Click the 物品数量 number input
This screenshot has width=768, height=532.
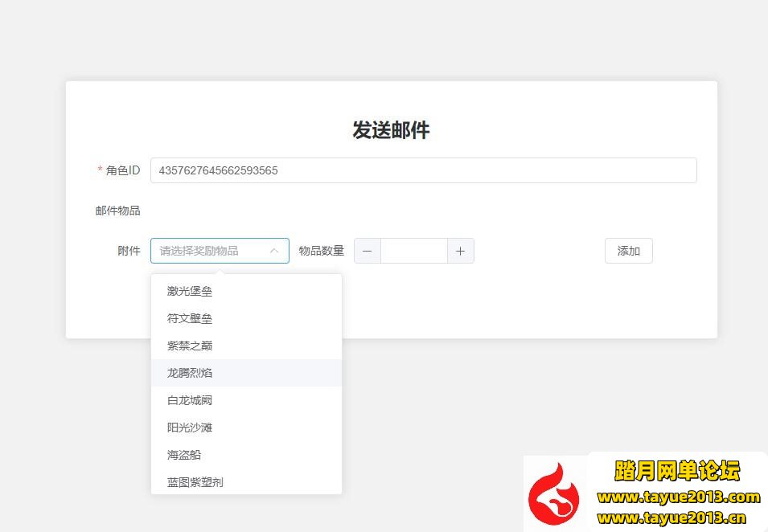[x=414, y=251]
